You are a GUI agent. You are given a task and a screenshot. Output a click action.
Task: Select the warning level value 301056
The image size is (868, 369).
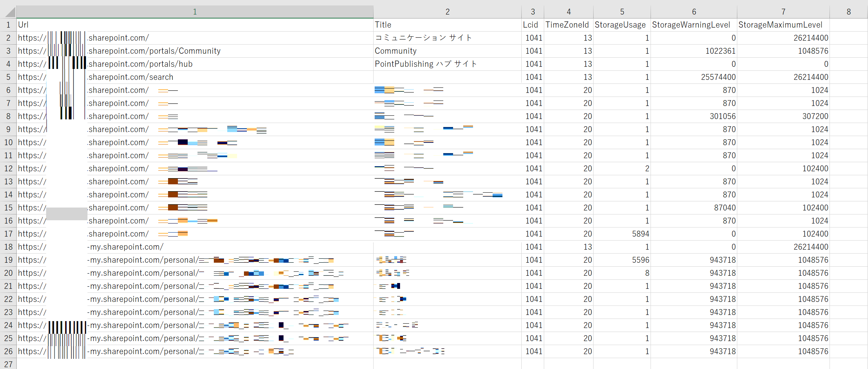click(x=694, y=116)
